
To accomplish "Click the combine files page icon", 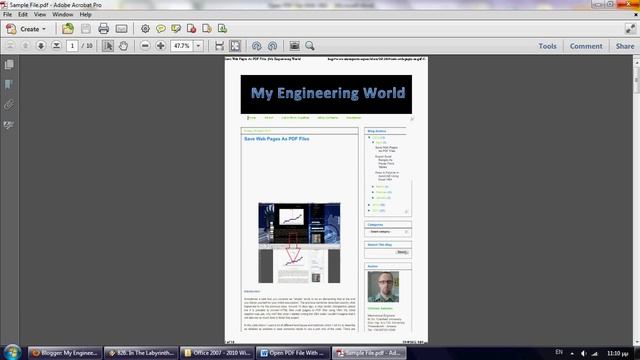I will (x=207, y=29).
